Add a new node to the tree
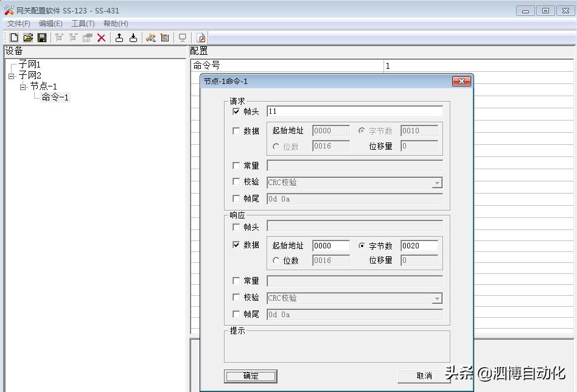This screenshot has height=392, width=577. coord(58,37)
